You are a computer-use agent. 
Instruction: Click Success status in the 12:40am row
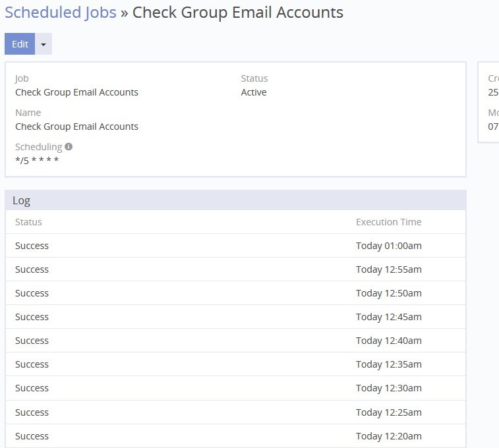32,341
